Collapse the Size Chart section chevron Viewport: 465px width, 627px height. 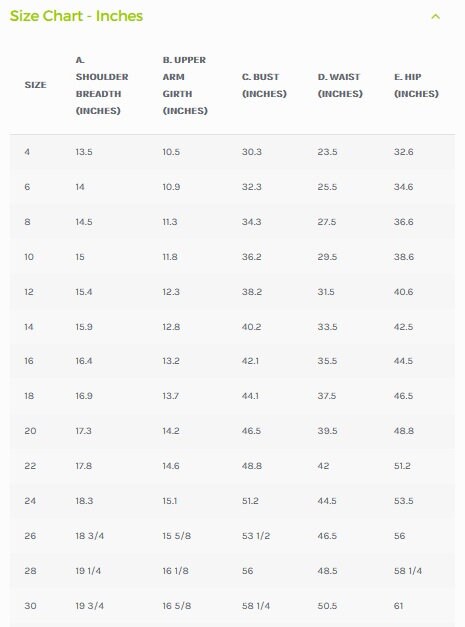[435, 17]
